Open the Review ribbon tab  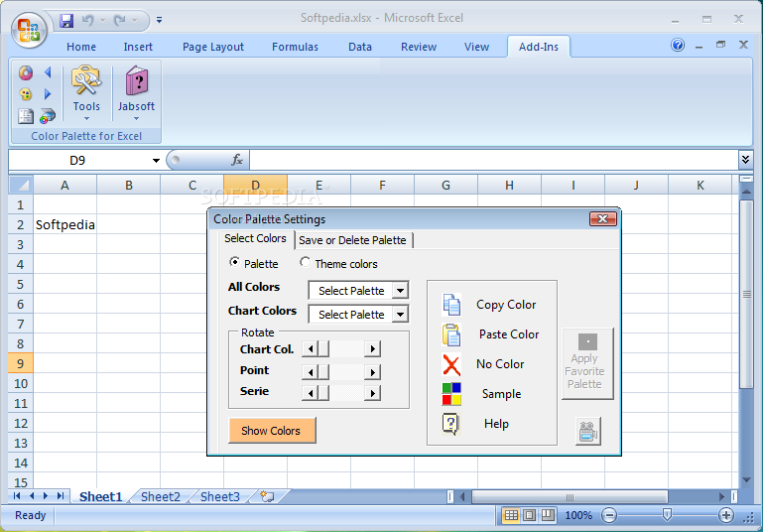[419, 47]
